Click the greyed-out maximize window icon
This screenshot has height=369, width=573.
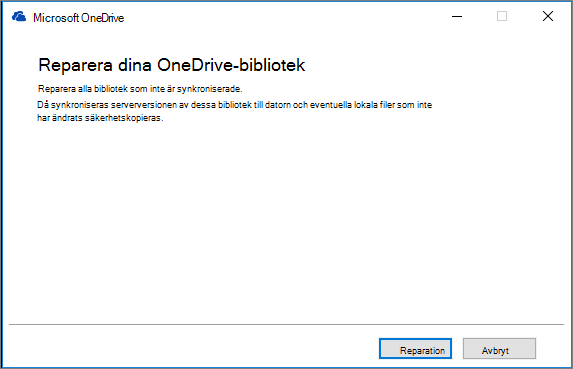click(502, 16)
